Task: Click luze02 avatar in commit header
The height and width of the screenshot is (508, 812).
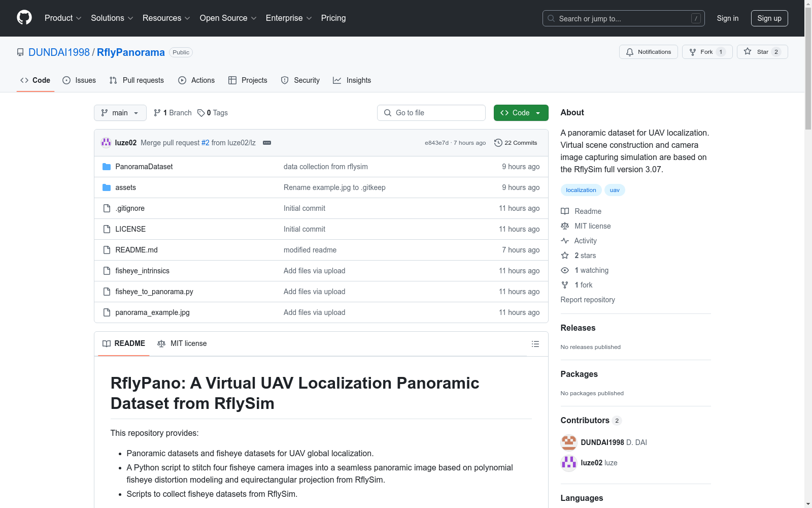Action: 106,143
